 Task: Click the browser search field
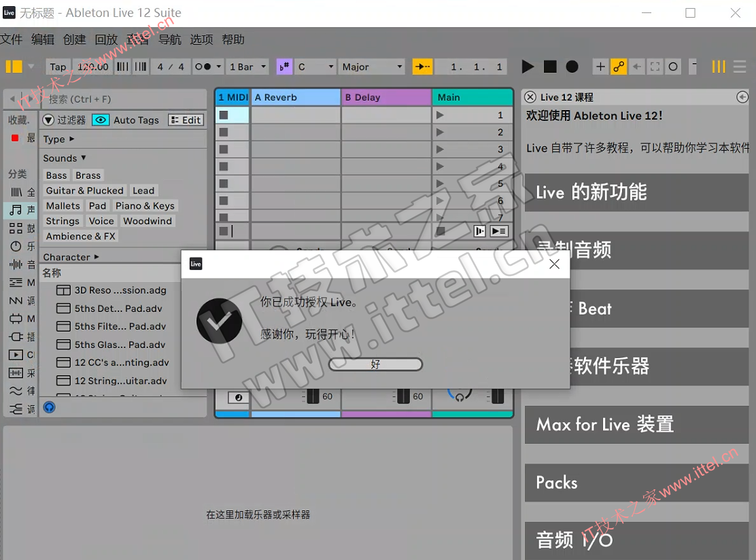point(125,99)
